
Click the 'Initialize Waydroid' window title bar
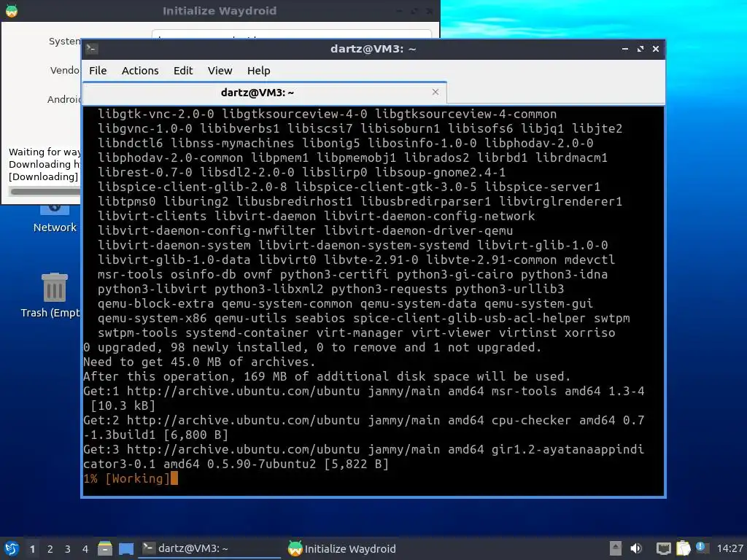[x=220, y=10]
